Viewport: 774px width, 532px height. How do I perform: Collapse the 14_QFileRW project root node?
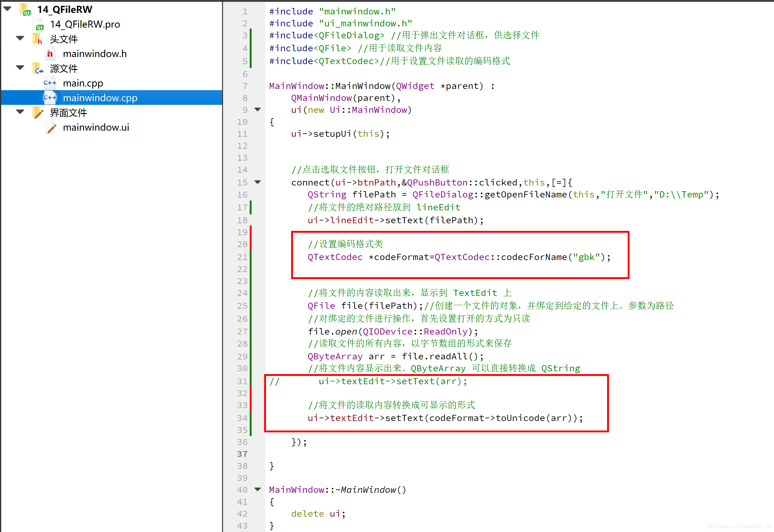[x=7, y=9]
